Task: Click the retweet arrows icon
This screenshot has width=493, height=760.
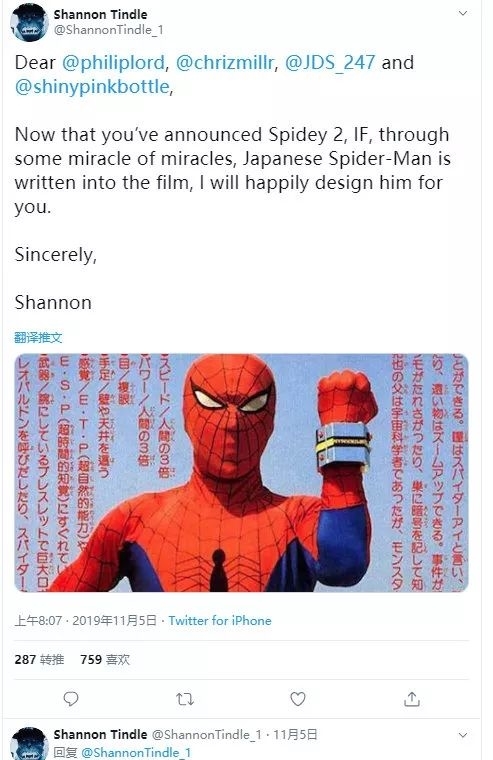Action: [185, 699]
